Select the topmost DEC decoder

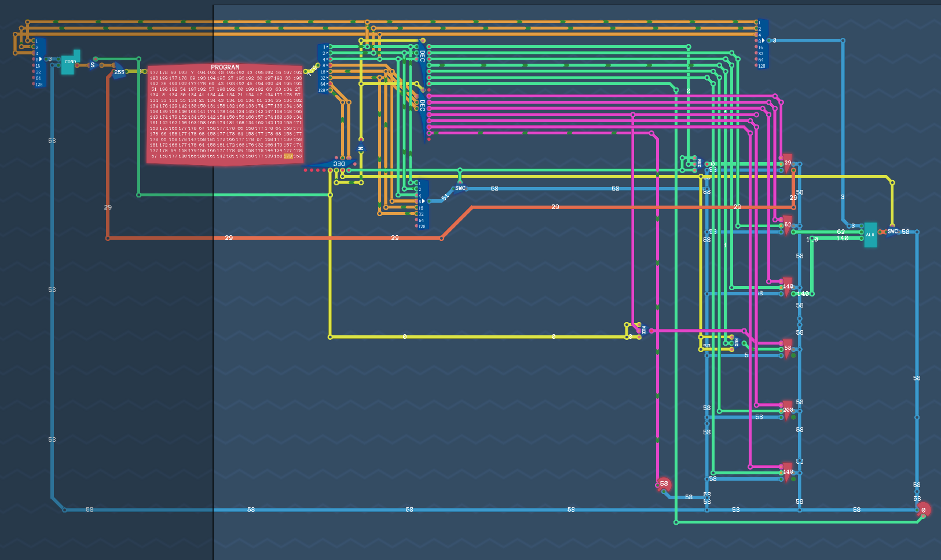point(422,56)
